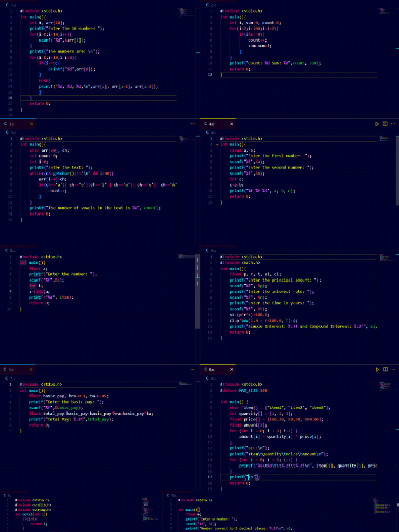This screenshot has width=399, height=532.
Task: Open More Actions menu in 7.c group
Action: pyautogui.click(x=193, y=369)
